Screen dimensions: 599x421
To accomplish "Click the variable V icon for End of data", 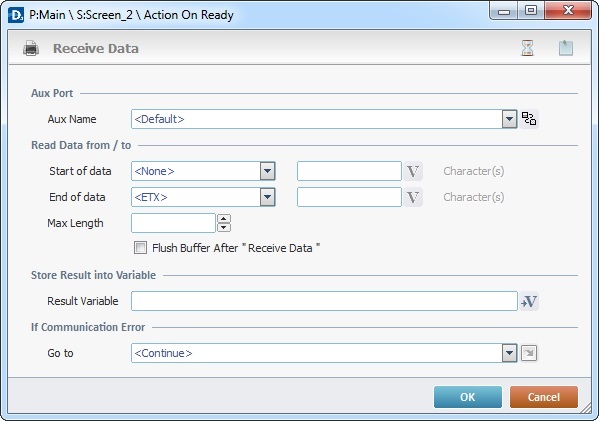I will click(413, 197).
